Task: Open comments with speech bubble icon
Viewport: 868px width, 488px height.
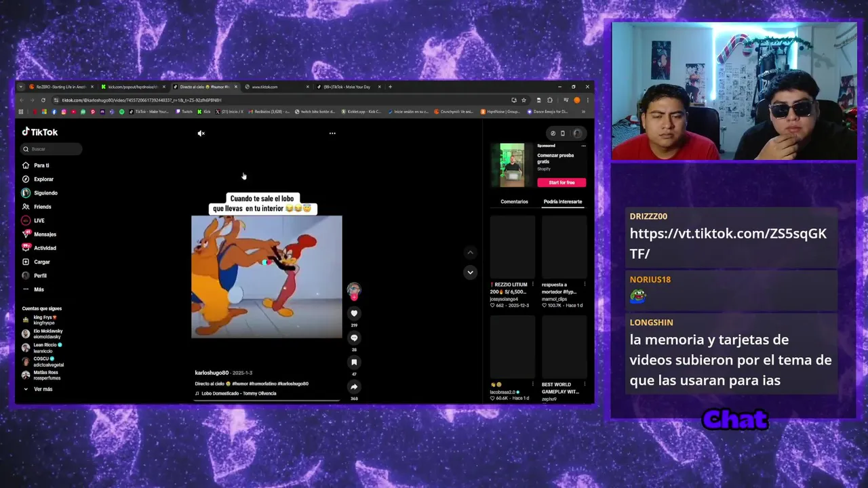Action: point(354,338)
